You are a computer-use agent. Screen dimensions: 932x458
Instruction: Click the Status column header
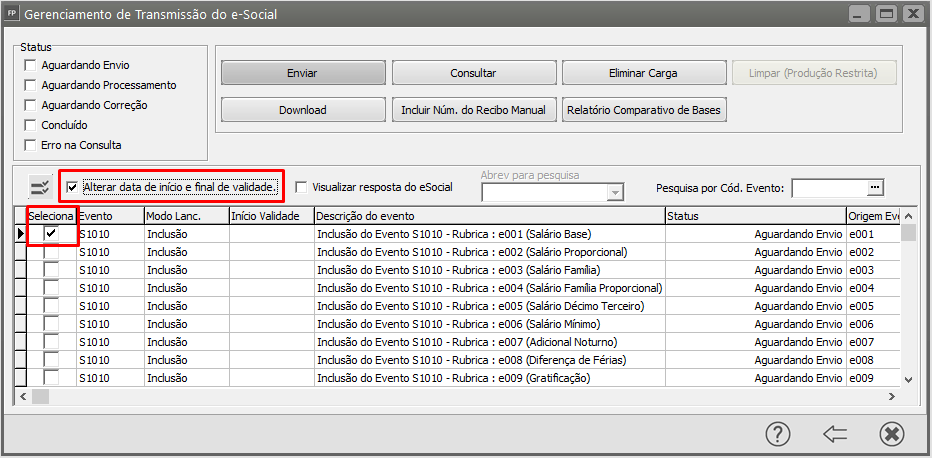[755, 215]
